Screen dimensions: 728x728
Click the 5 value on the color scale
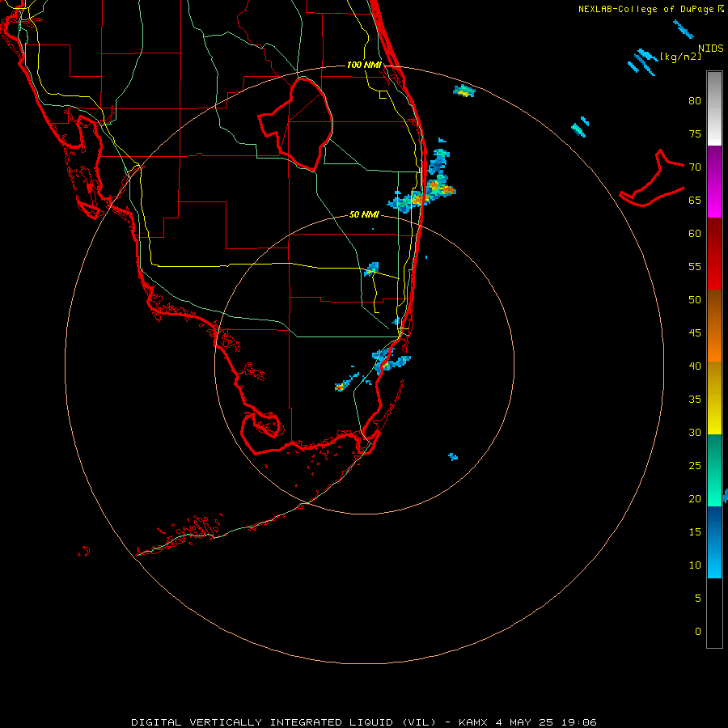[698, 599]
